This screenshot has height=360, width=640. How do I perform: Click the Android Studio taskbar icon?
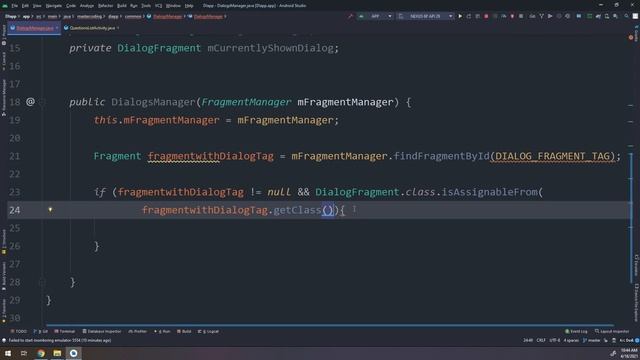(x=73, y=353)
